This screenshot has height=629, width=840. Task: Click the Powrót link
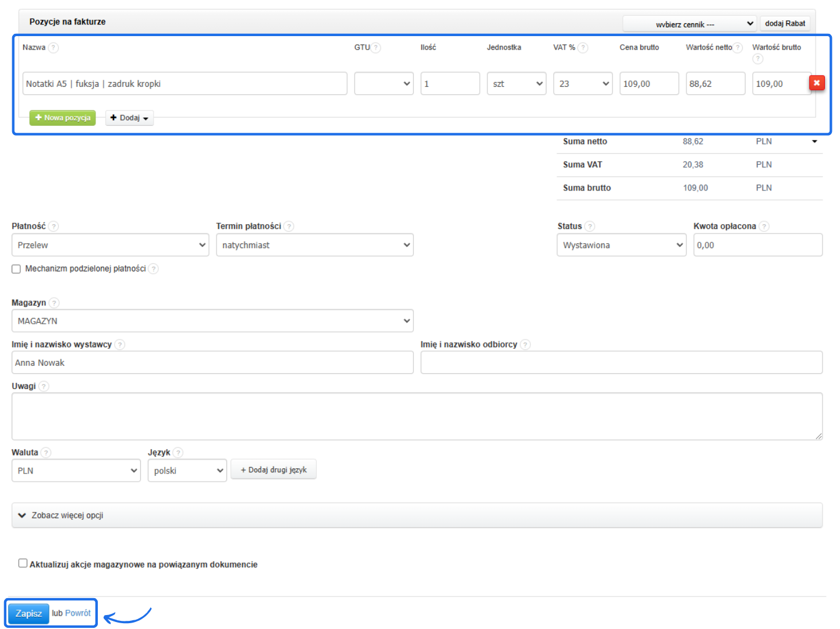(x=78, y=613)
